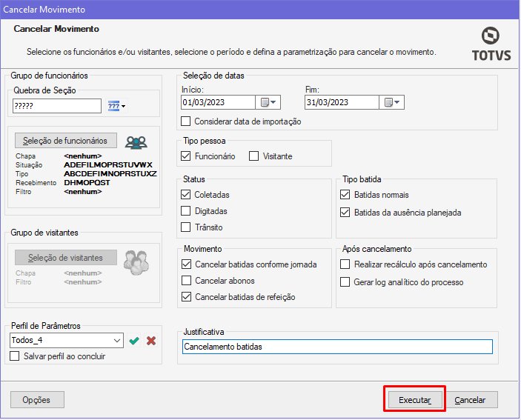Screen dimensions: 521x420
Task: Toggle Considerar data de importação checkbox
Action: (x=186, y=121)
